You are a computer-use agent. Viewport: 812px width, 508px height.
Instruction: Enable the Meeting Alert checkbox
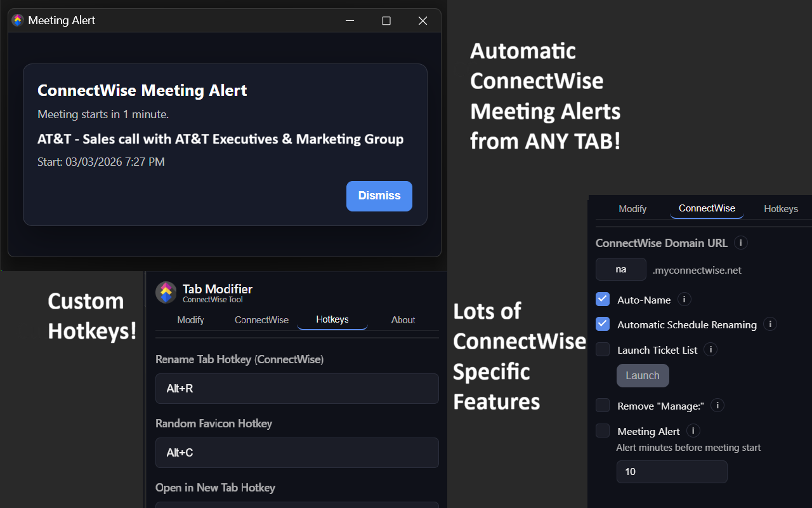(603, 431)
